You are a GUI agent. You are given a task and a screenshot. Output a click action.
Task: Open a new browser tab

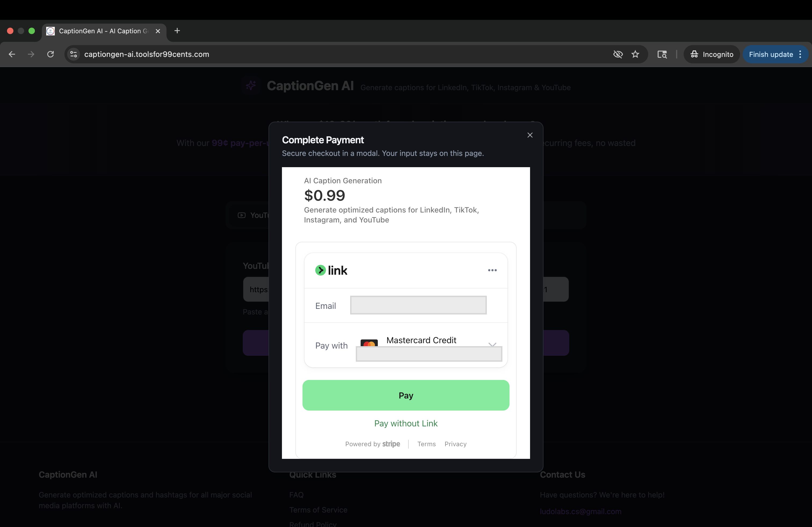click(x=177, y=31)
